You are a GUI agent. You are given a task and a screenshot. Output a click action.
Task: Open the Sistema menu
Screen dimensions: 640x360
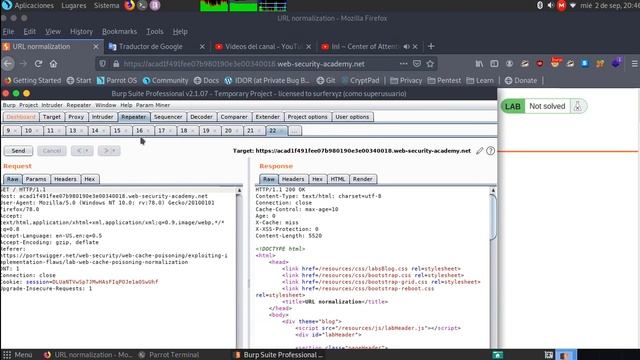pos(107,5)
